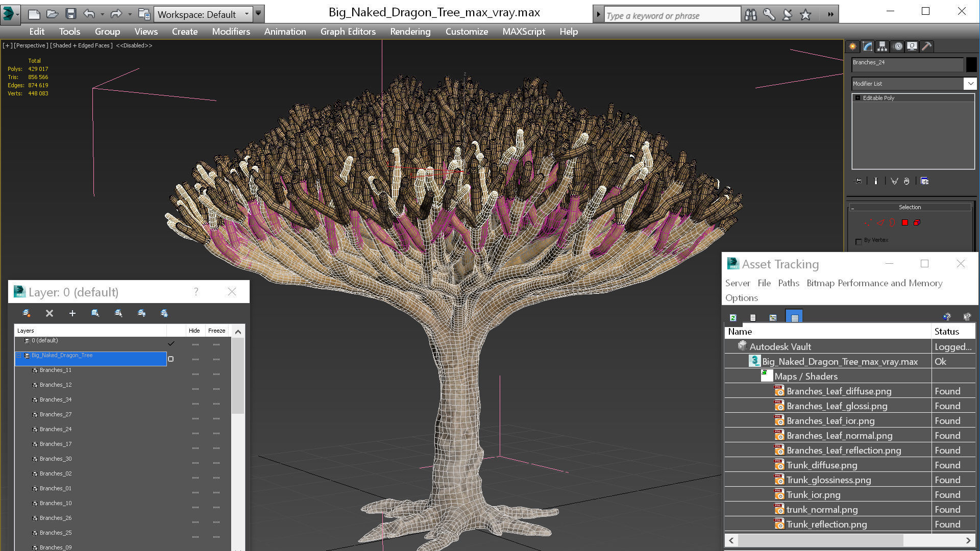The width and height of the screenshot is (980, 551).
Task: Open the Create tab in command panel
Action: click(x=852, y=46)
